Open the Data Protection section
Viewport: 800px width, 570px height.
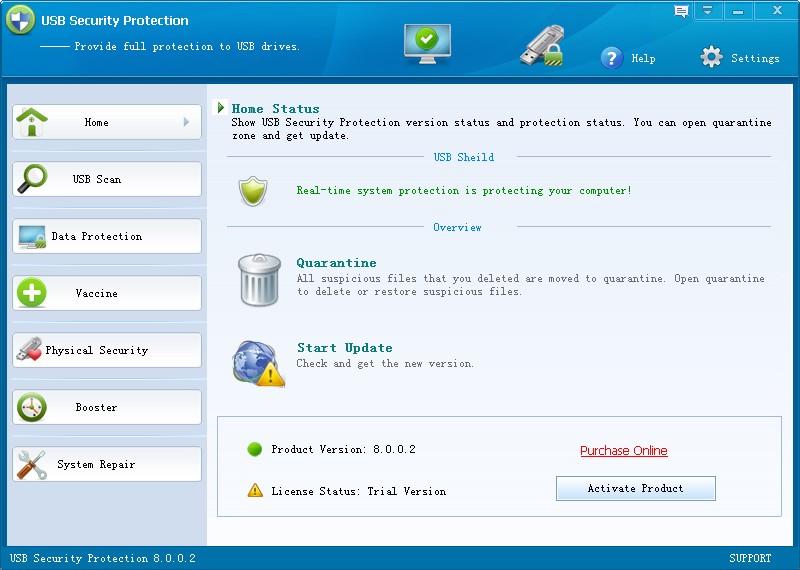click(x=107, y=237)
